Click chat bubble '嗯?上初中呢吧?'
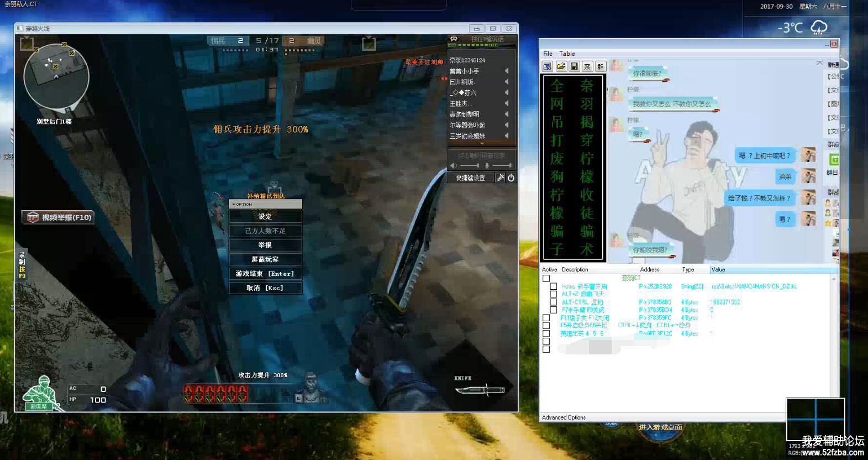This screenshot has height=460, width=868. (765, 155)
